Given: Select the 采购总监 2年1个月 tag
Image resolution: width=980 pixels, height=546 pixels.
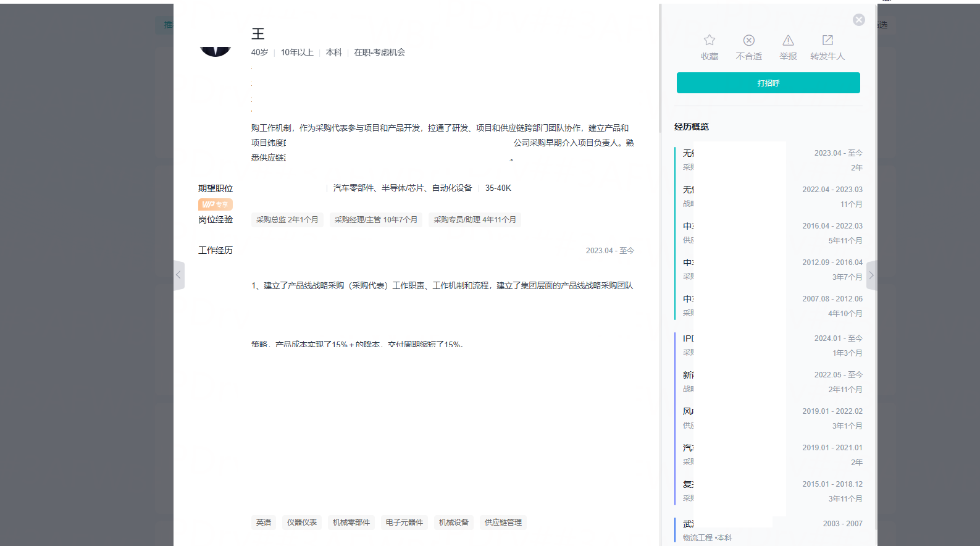Looking at the screenshot, I should click(x=287, y=220).
